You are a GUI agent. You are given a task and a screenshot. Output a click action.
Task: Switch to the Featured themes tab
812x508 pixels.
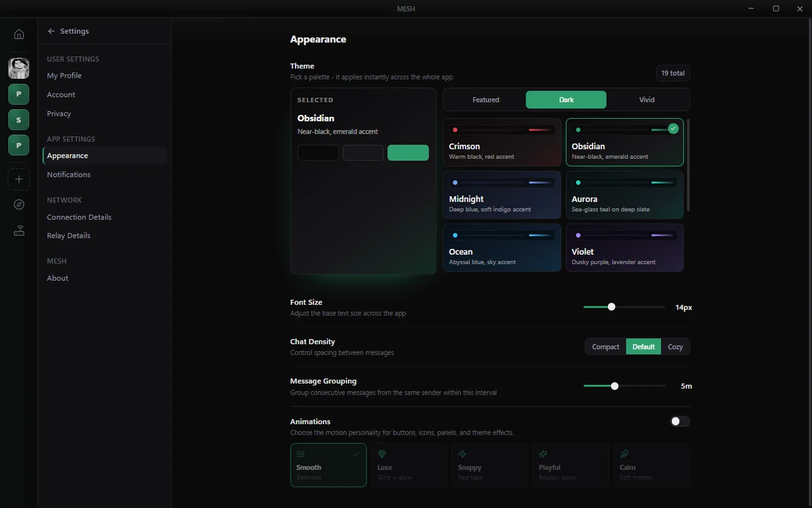(x=486, y=100)
